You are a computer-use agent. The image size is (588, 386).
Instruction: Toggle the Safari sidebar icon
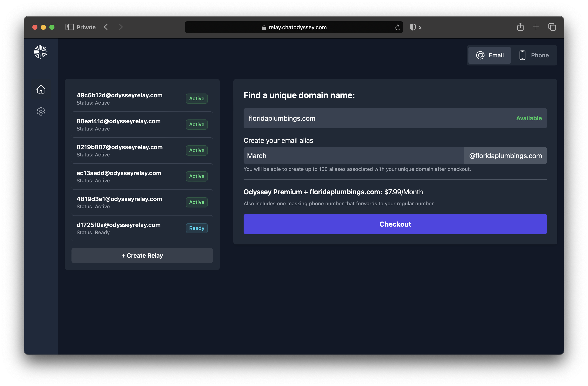tap(69, 27)
